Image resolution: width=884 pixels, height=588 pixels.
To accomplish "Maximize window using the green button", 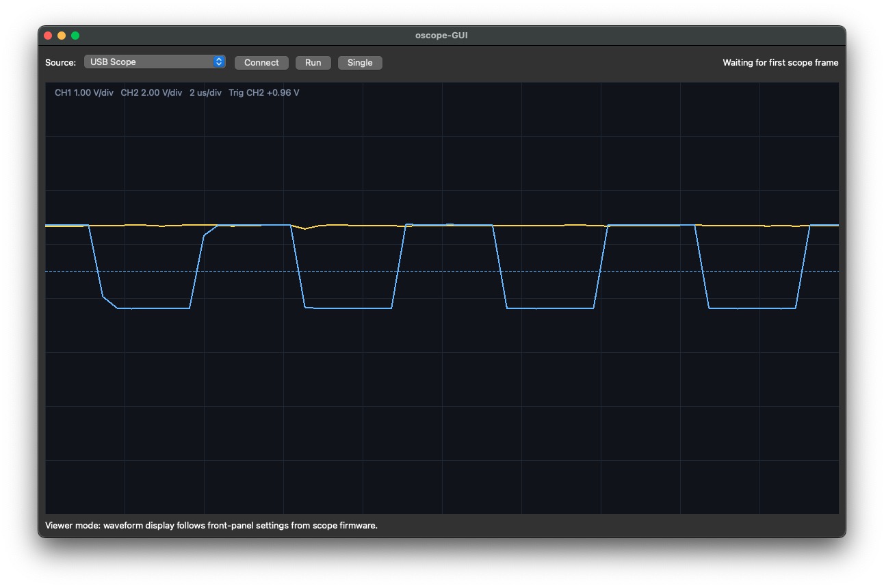I will (x=75, y=36).
